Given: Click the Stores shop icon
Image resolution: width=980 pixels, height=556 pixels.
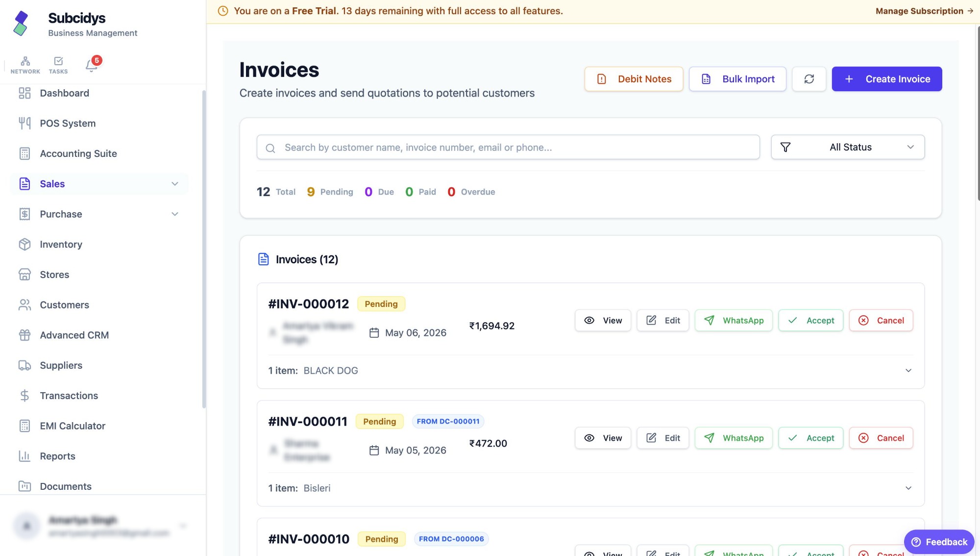Looking at the screenshot, I should pyautogui.click(x=24, y=275).
